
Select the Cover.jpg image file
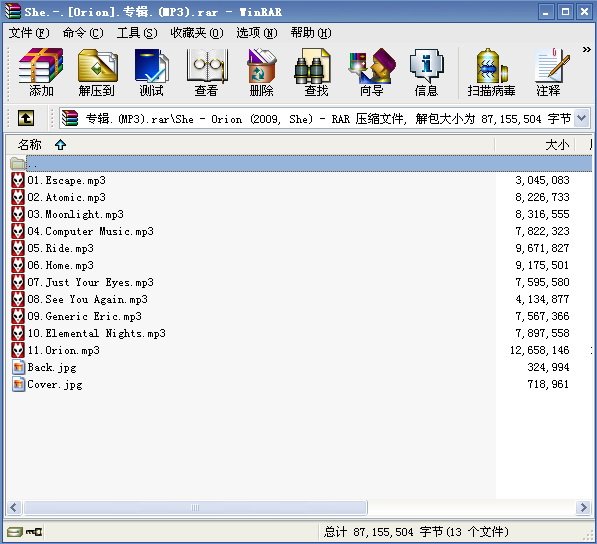(x=55, y=384)
